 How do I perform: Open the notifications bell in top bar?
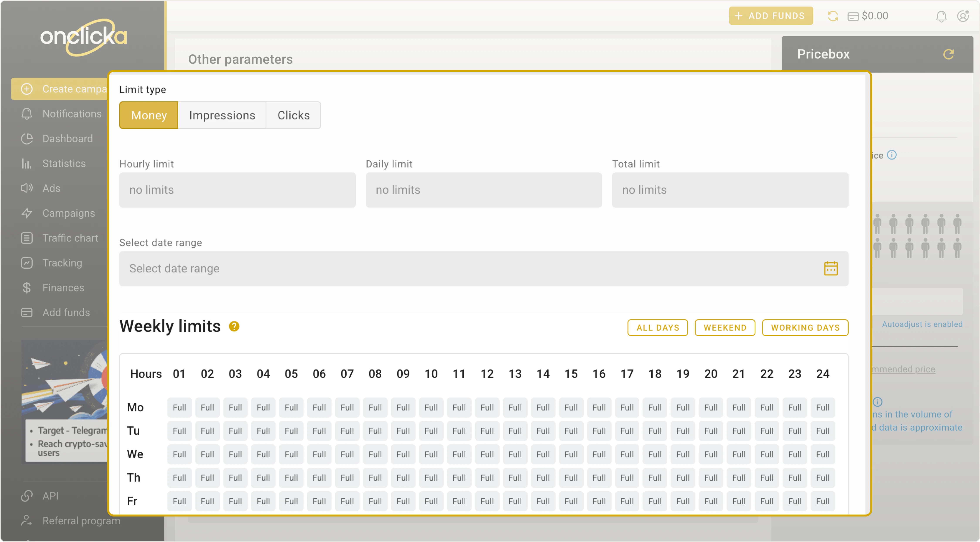941,16
